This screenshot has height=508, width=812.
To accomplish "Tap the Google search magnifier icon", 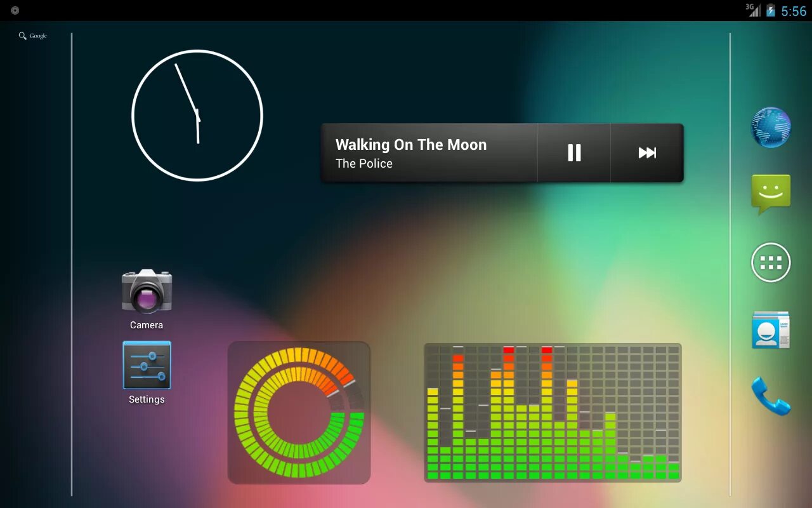I will point(23,36).
